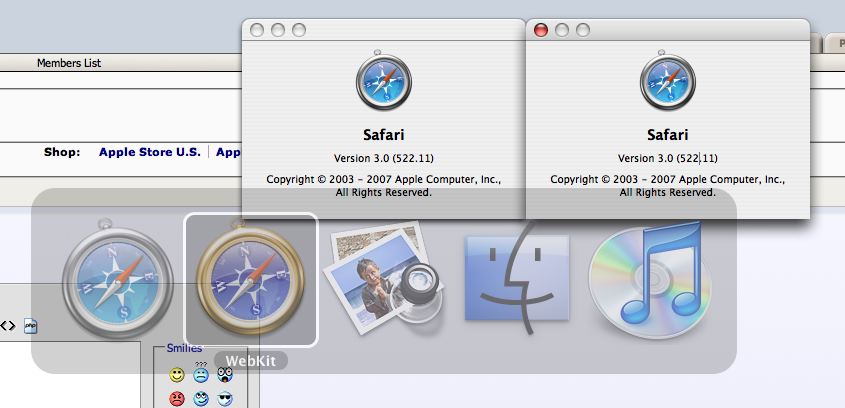
Task: Switch to iTunes in the app switcher
Action: [x=650, y=279]
